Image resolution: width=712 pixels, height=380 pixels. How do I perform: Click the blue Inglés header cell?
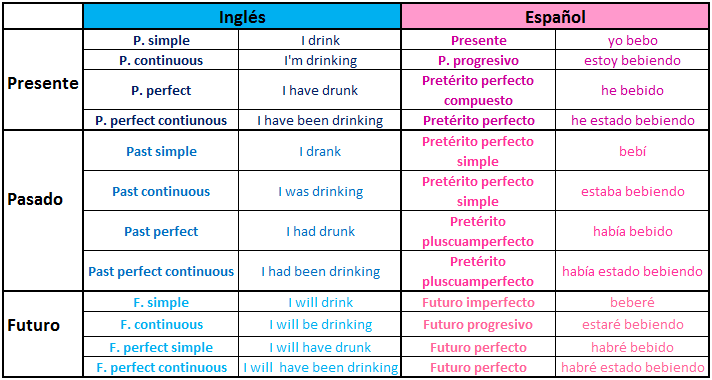[x=242, y=17]
